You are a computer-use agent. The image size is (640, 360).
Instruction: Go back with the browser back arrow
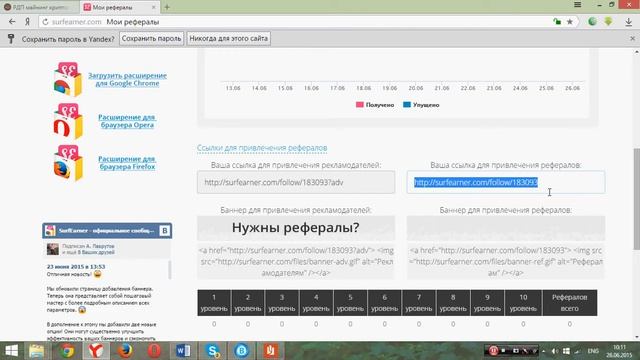pyautogui.click(x=12, y=22)
